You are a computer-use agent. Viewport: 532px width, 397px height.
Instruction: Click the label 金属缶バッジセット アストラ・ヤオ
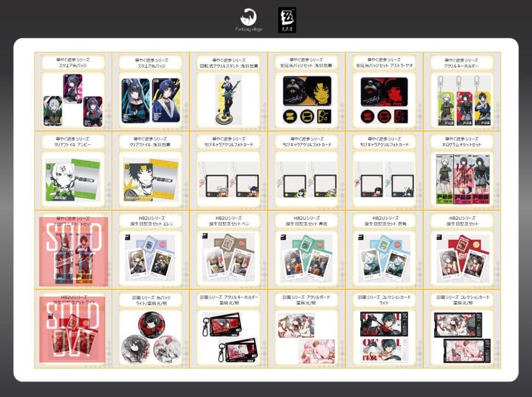[x=384, y=66]
